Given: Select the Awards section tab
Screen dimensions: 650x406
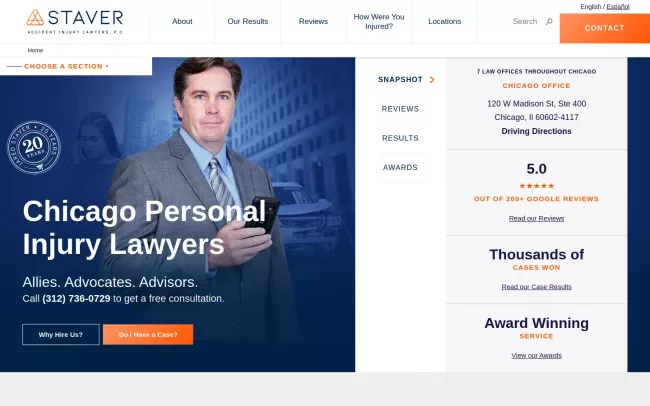Looking at the screenshot, I should click(400, 168).
